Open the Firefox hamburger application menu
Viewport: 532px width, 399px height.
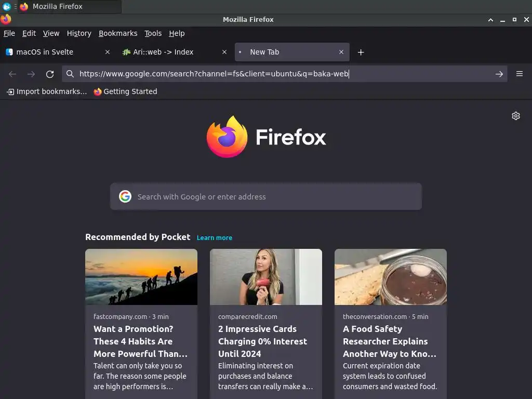click(520, 74)
